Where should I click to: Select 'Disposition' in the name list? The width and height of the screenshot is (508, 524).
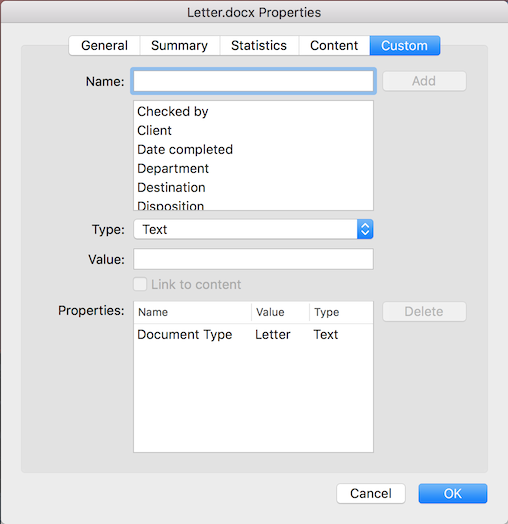[253, 205]
